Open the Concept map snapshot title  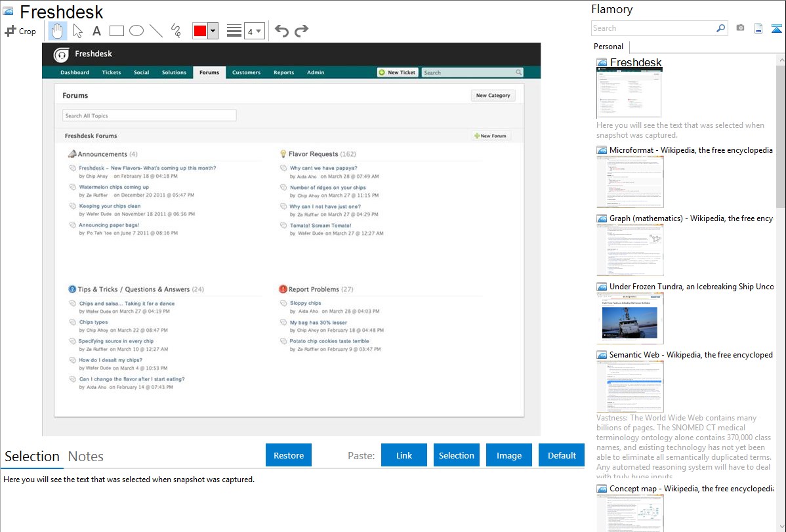point(691,488)
